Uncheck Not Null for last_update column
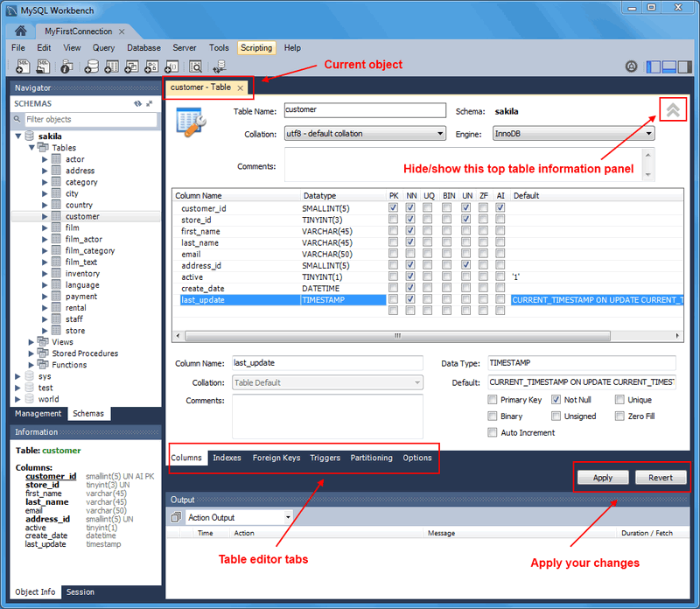This screenshot has width=700, height=609. pos(554,400)
